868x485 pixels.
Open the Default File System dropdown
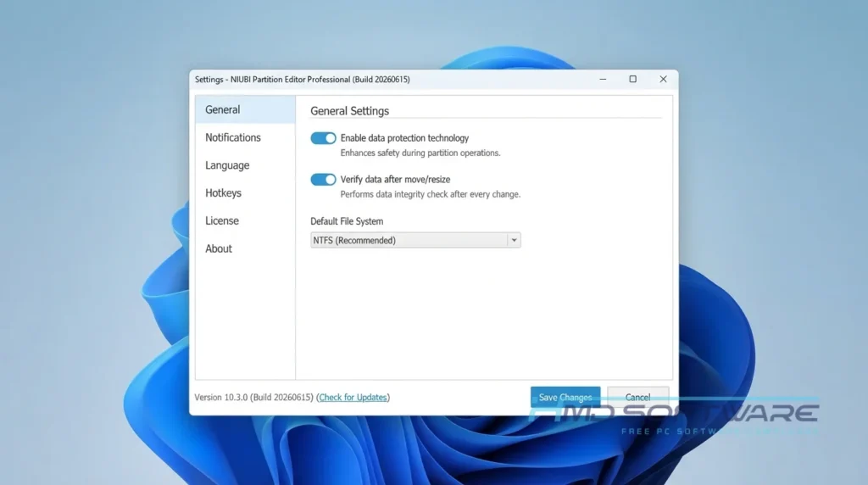tap(415, 240)
